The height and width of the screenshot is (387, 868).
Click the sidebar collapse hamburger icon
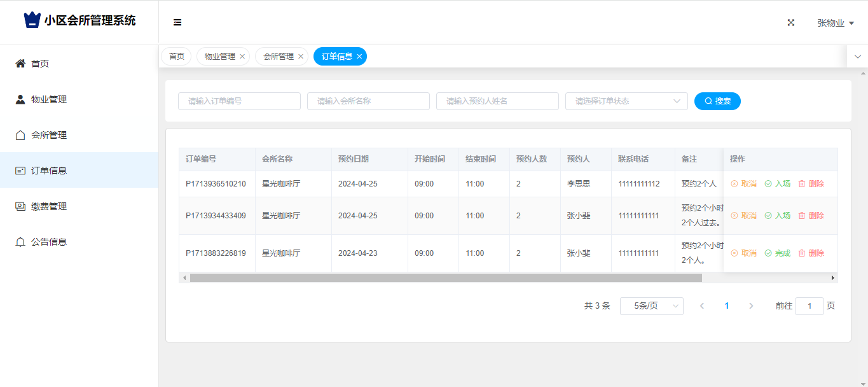177,22
